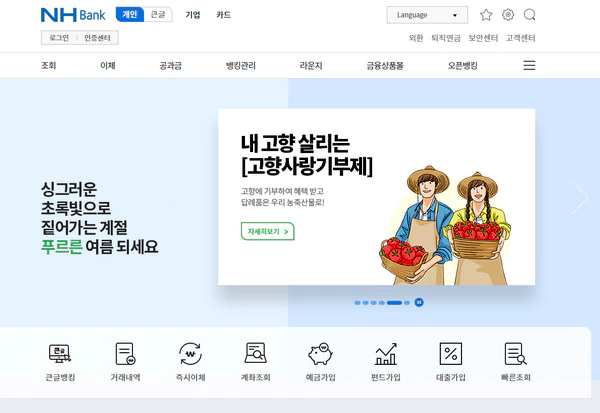Open the 이체 menu
This screenshot has width=600, height=413.
coord(108,65)
